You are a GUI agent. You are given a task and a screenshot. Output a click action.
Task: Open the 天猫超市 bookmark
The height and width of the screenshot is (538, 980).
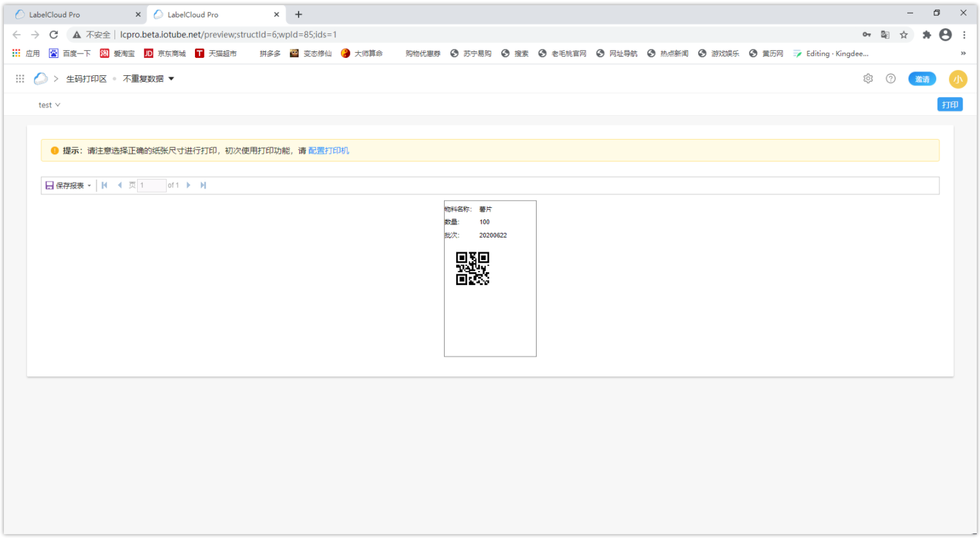(x=216, y=53)
